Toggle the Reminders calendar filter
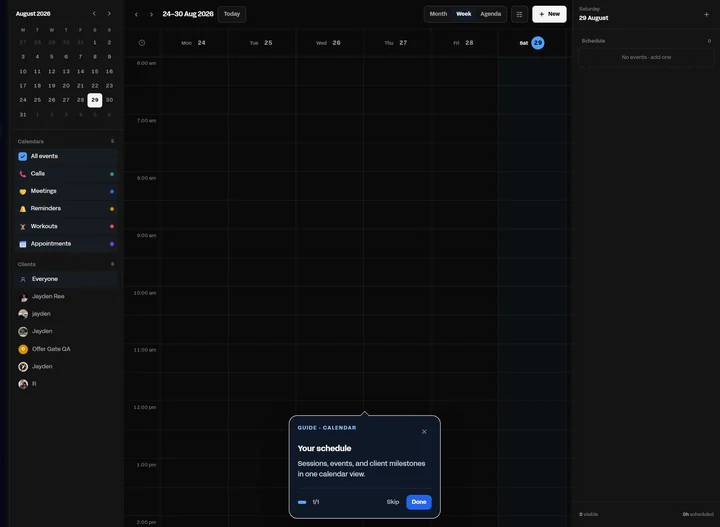The height and width of the screenshot is (527, 720). click(x=67, y=209)
